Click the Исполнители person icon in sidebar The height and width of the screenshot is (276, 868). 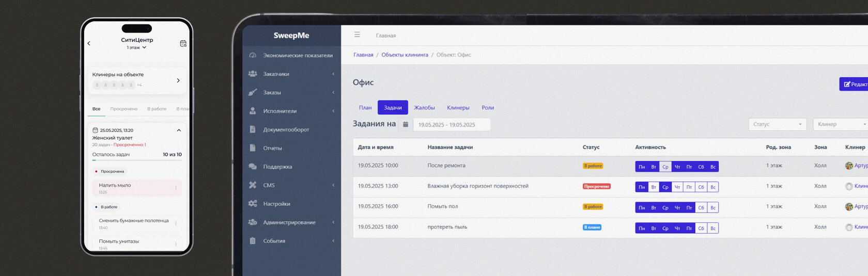point(253,111)
